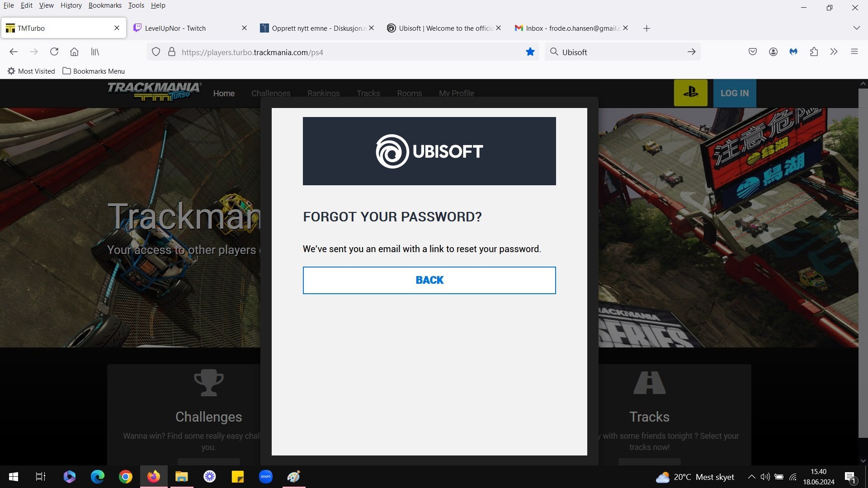Open the Rankings nav link
Viewport: 868px width, 488px height.
click(x=323, y=93)
